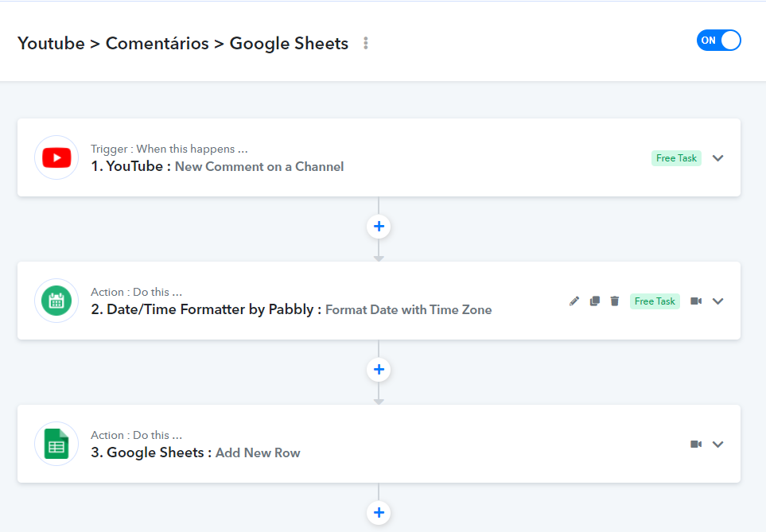Click Free Task badge on YouTube step

click(x=676, y=158)
